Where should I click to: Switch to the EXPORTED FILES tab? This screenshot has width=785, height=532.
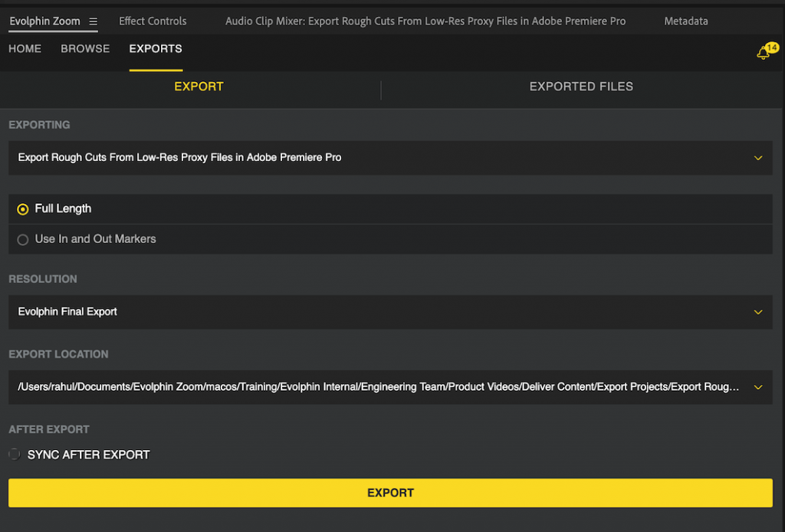click(x=580, y=87)
